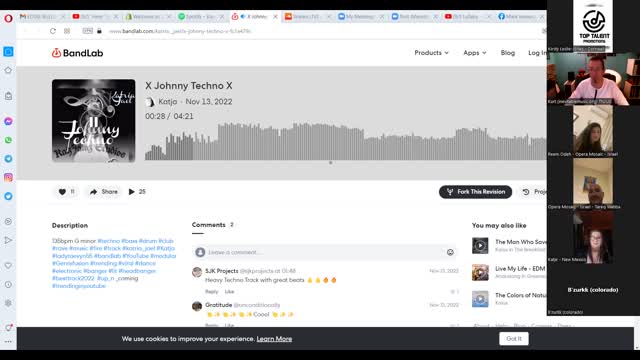Switch to the Gmail tab

(42, 17)
